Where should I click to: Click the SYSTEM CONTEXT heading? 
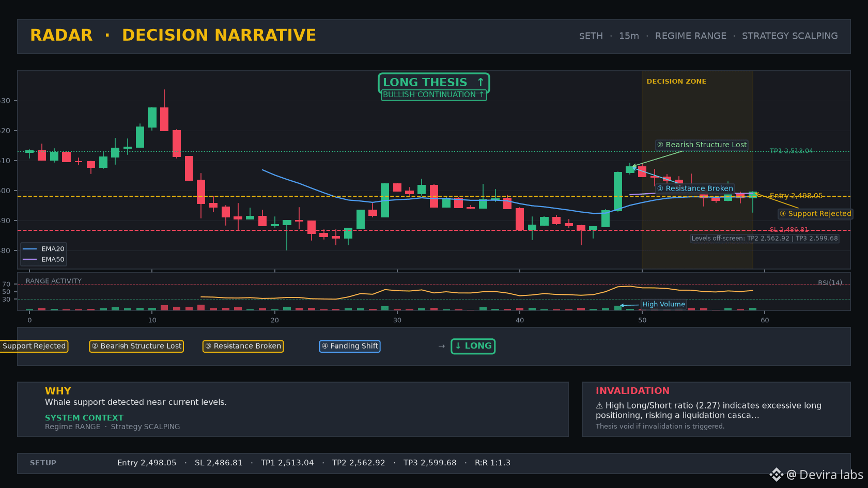tap(84, 418)
